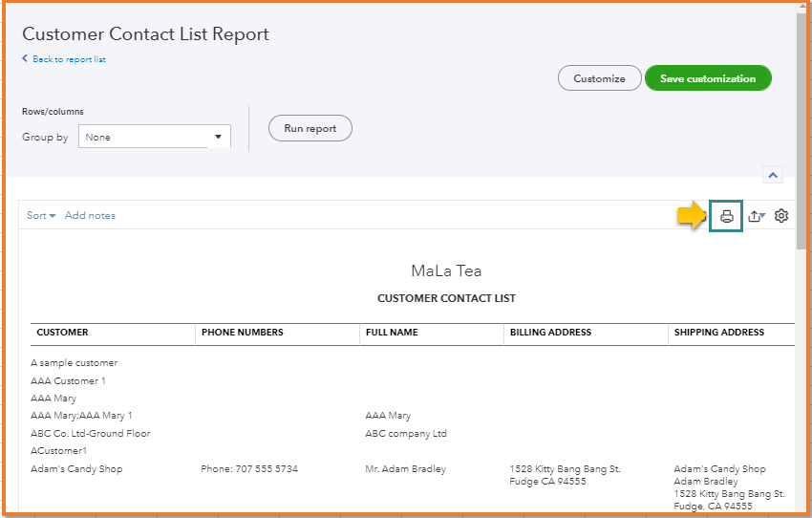The height and width of the screenshot is (518, 812).
Task: Click full name ABC company Ltd
Action: (406, 434)
